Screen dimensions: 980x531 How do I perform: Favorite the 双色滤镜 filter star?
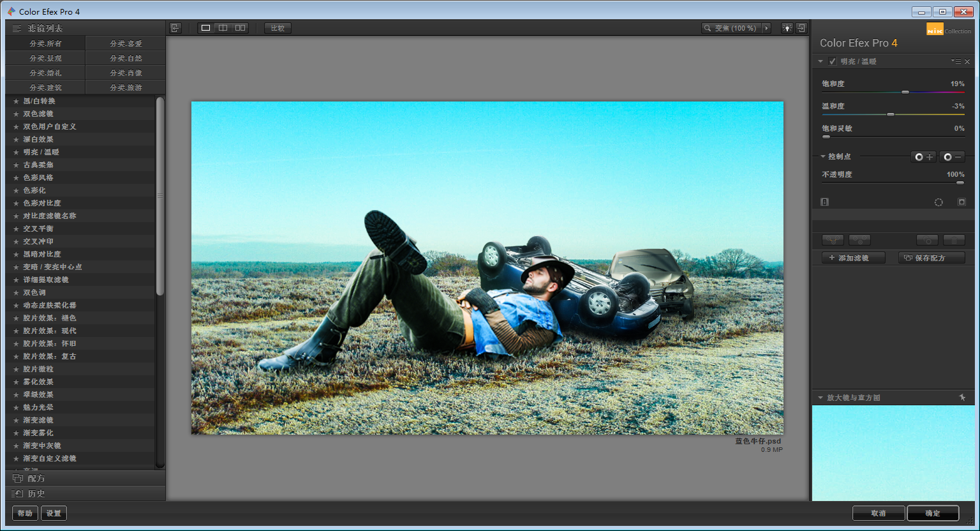point(16,114)
